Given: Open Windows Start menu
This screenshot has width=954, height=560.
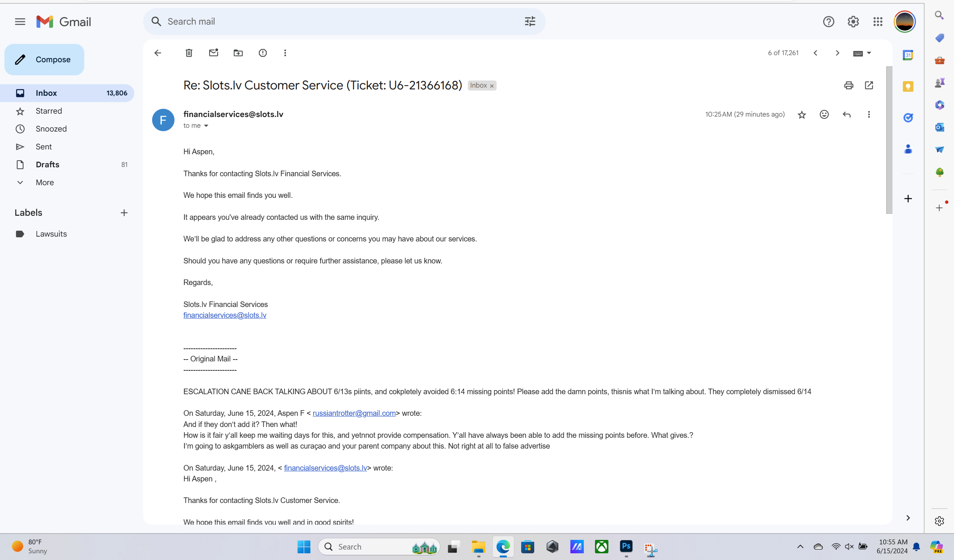Looking at the screenshot, I should click(303, 546).
